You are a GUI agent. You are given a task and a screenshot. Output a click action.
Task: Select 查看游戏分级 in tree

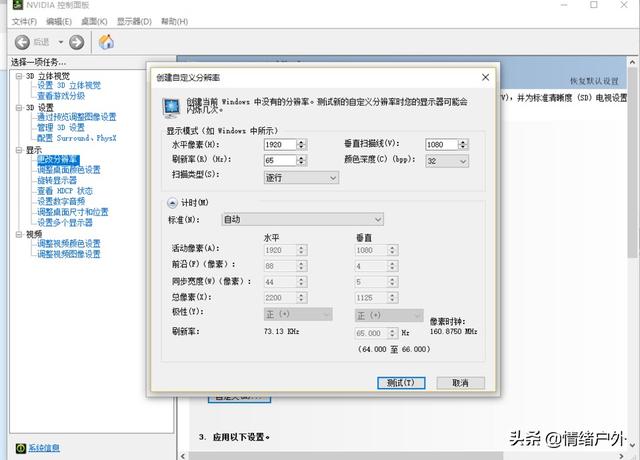pos(61,96)
